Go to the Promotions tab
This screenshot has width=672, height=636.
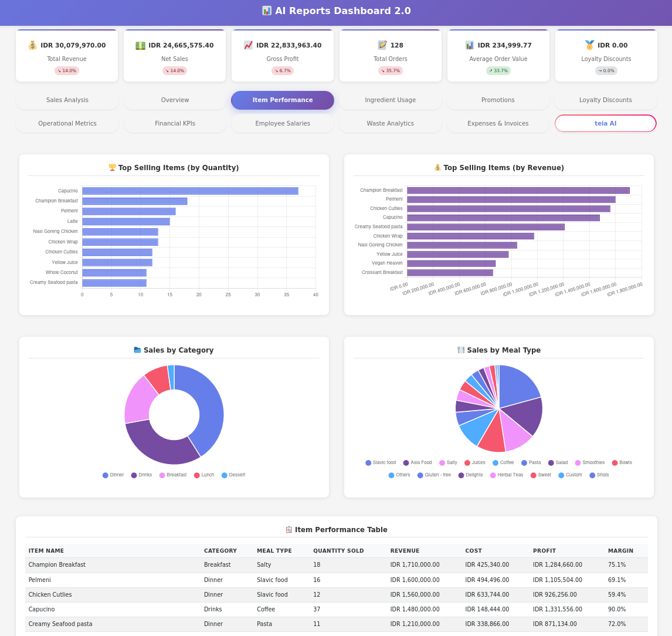tap(498, 100)
